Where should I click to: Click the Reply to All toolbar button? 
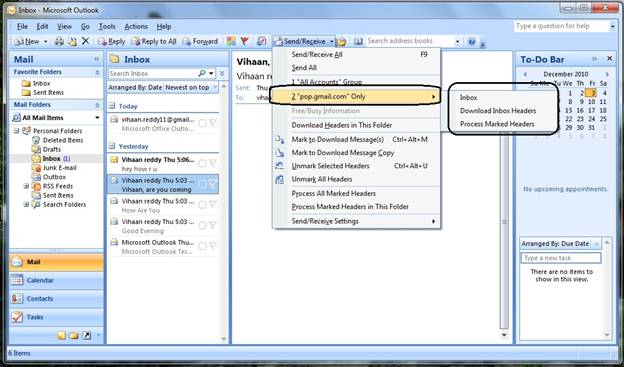tap(154, 41)
